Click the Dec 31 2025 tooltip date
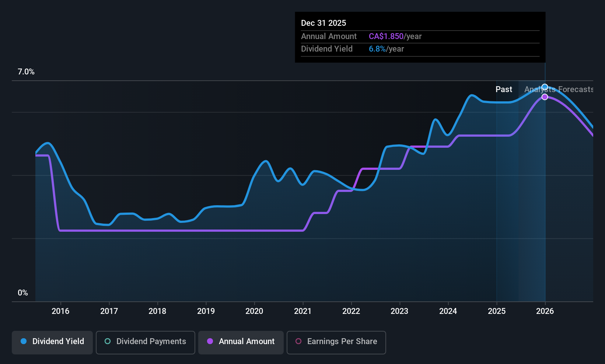Image resolution: width=605 pixels, height=364 pixels. tap(324, 23)
